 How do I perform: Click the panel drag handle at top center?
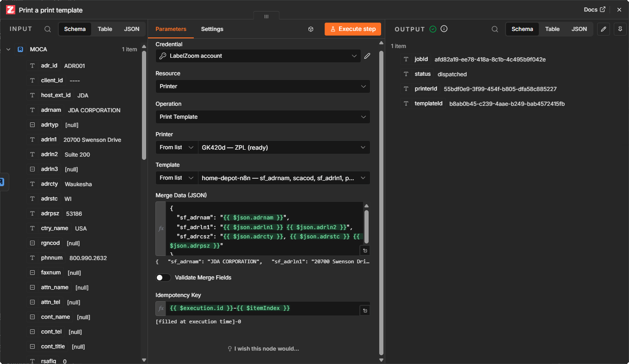266,17
